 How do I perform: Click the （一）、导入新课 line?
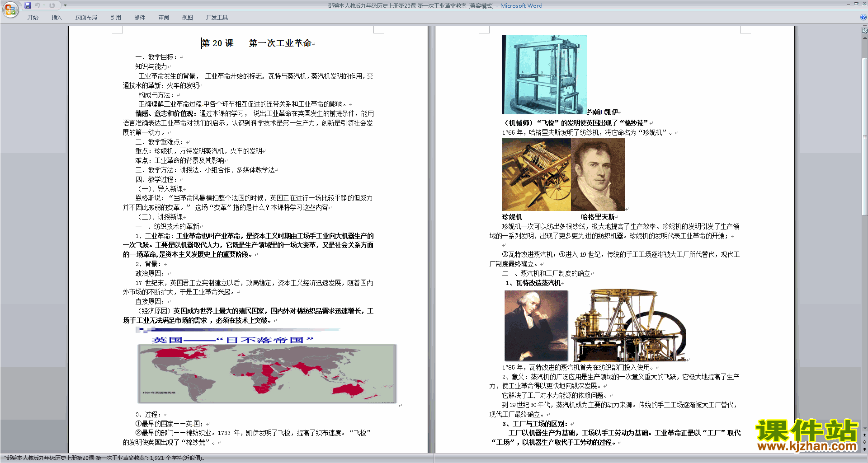159,189
